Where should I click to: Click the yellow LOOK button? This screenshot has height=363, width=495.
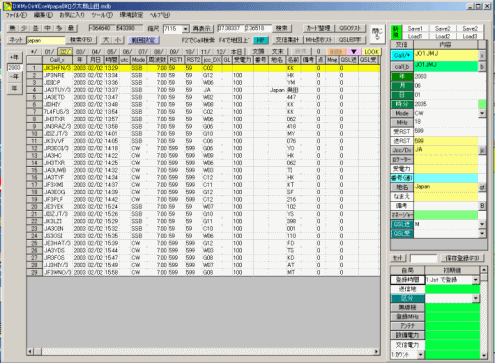point(371,52)
